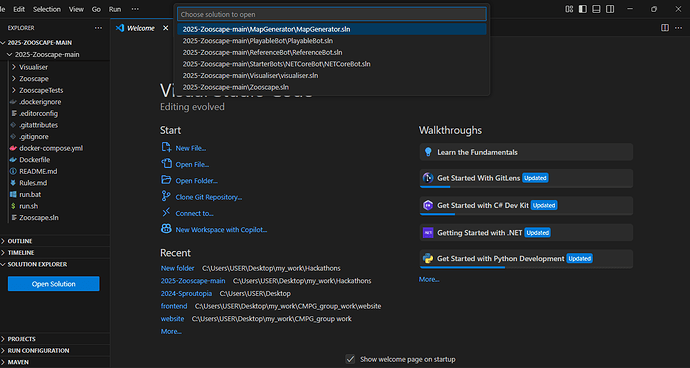The width and height of the screenshot is (690, 368).
Task: Select the visualiser.sln solution option
Action: (x=332, y=76)
